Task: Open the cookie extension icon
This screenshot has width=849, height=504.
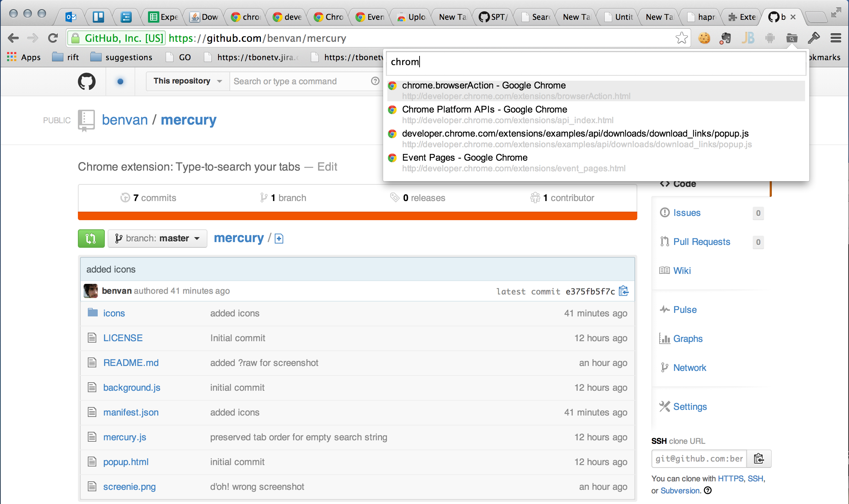Action: [x=704, y=38]
